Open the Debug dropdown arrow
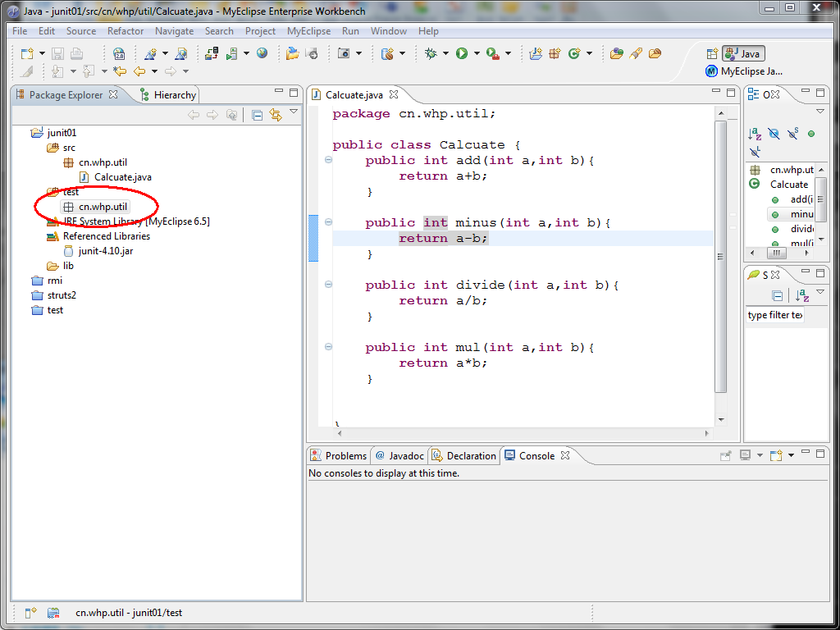Image resolution: width=840 pixels, height=630 pixels. (x=445, y=53)
